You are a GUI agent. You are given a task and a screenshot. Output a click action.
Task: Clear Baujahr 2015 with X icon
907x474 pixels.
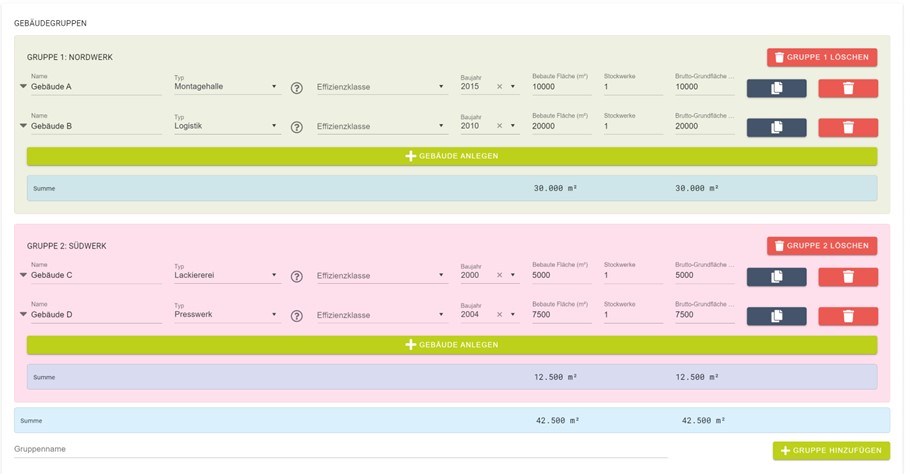(500, 87)
